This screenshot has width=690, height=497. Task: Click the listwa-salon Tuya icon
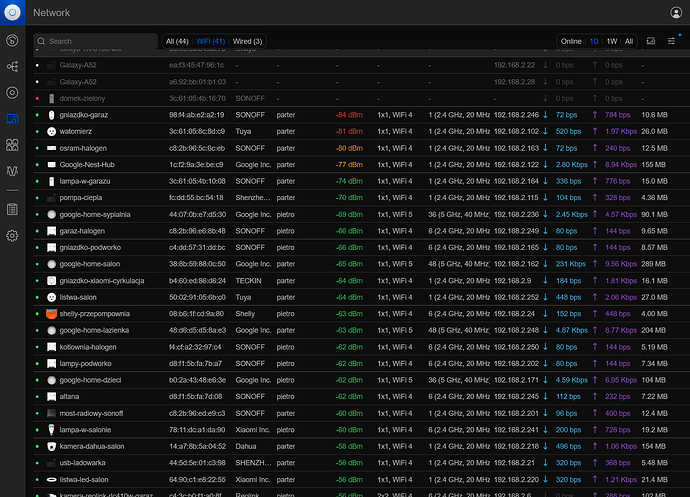pos(51,297)
